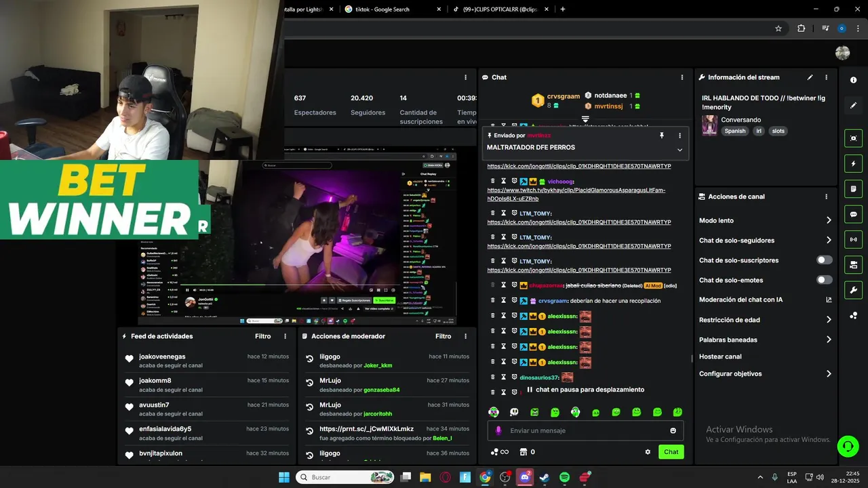The image size is (868, 488).
Task: Open Joker_kkm moderator profile link
Action: tap(378, 365)
